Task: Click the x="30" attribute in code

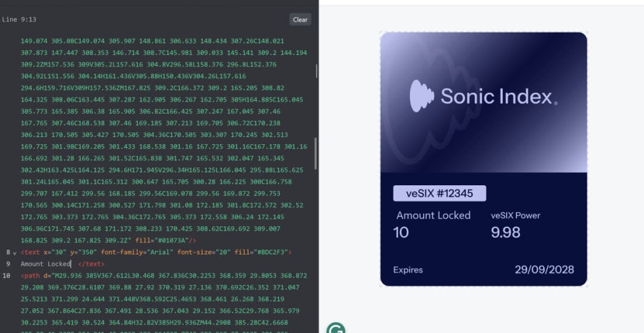Action: click(x=55, y=252)
